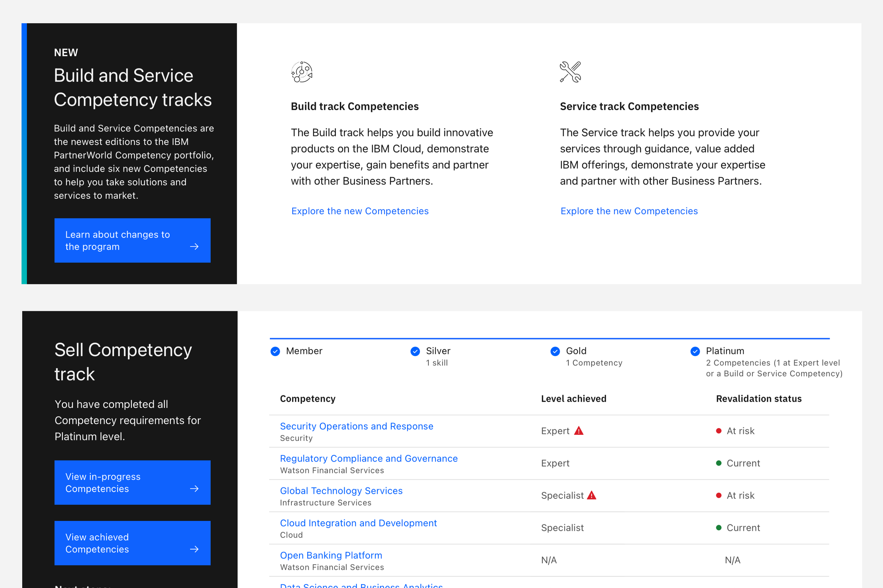Click the Build track Competencies heading
The height and width of the screenshot is (588, 883).
point(355,106)
